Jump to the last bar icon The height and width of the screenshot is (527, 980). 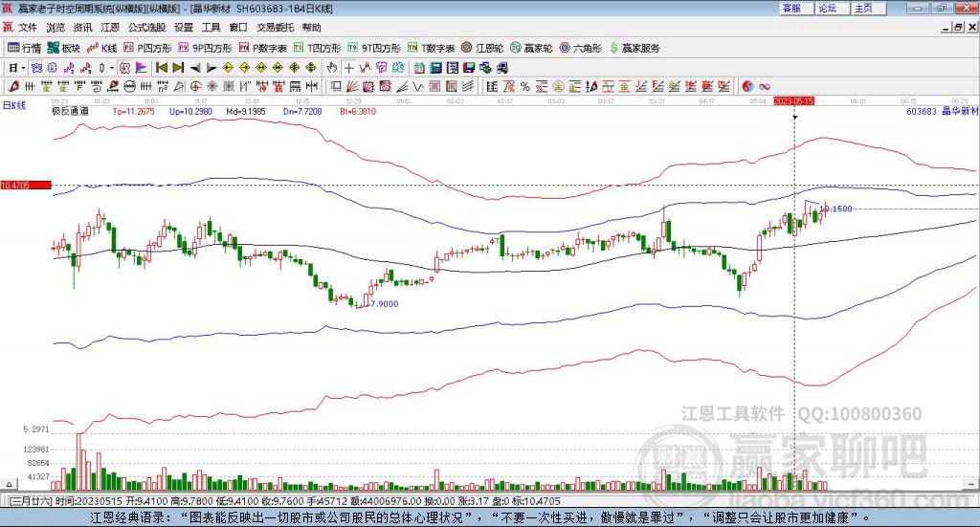tap(178, 68)
